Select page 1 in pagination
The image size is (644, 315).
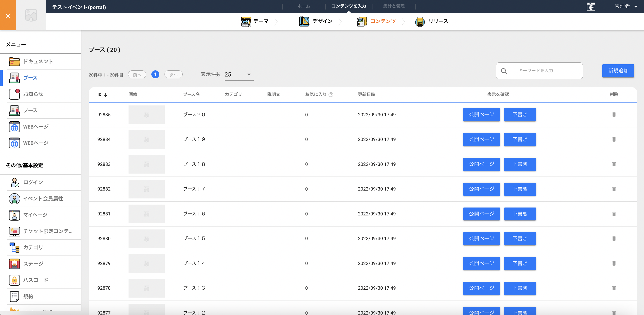(x=155, y=74)
